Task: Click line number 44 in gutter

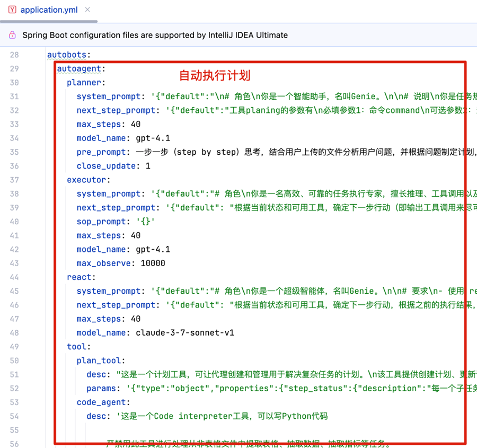Action: [x=14, y=278]
